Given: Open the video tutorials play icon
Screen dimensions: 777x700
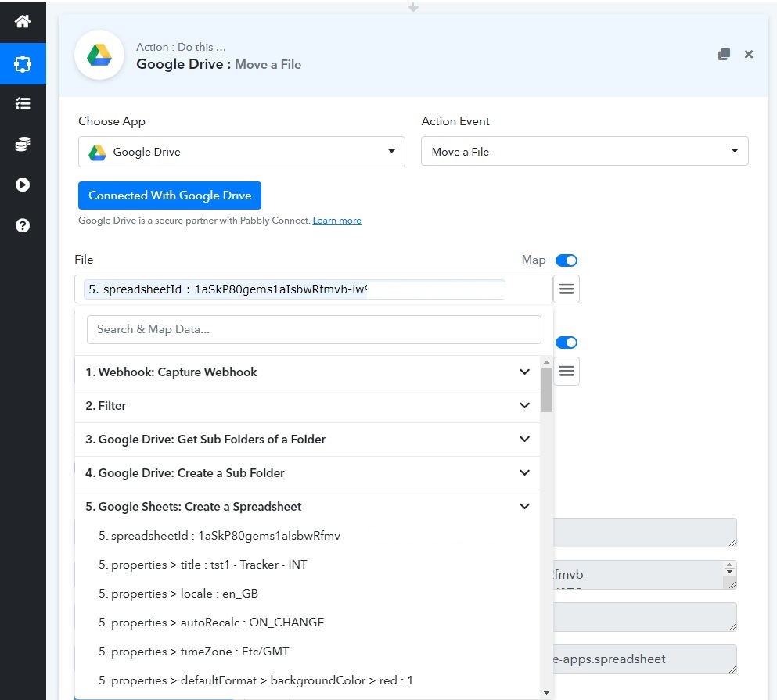Looking at the screenshot, I should pyautogui.click(x=22, y=185).
